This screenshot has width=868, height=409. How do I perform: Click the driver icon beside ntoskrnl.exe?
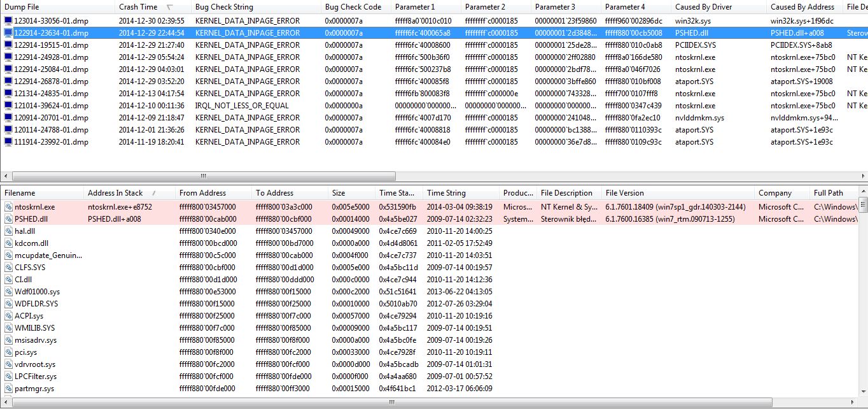click(7, 206)
